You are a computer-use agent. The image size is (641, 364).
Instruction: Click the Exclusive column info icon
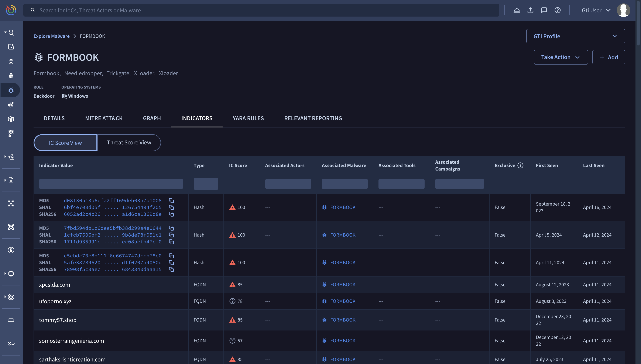[521, 165]
